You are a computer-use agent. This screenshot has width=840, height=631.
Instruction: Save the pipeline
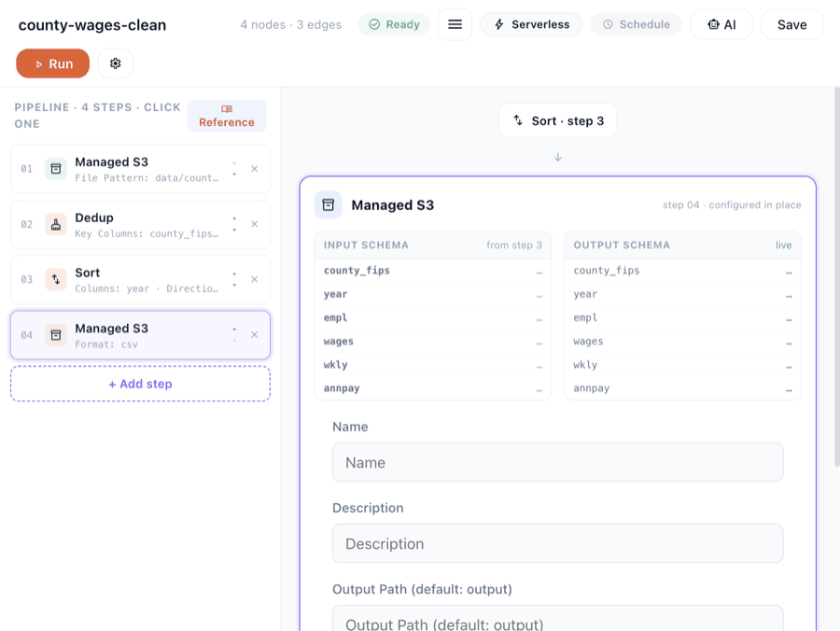tap(791, 24)
